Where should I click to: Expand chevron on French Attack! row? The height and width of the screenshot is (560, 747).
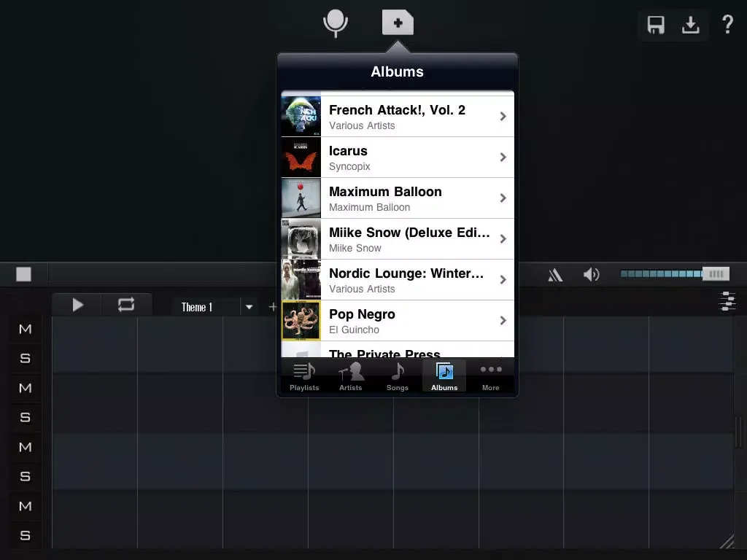(503, 116)
